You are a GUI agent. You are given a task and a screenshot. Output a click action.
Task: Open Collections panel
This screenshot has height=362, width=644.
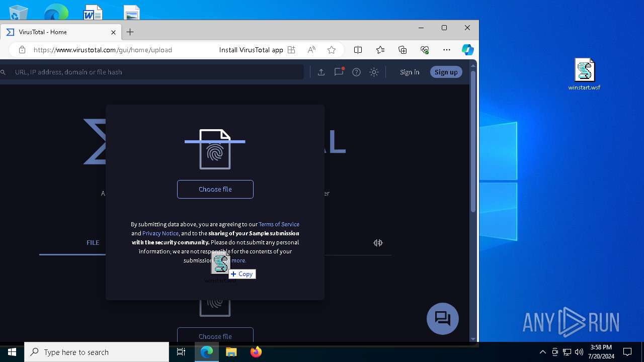tap(403, 50)
